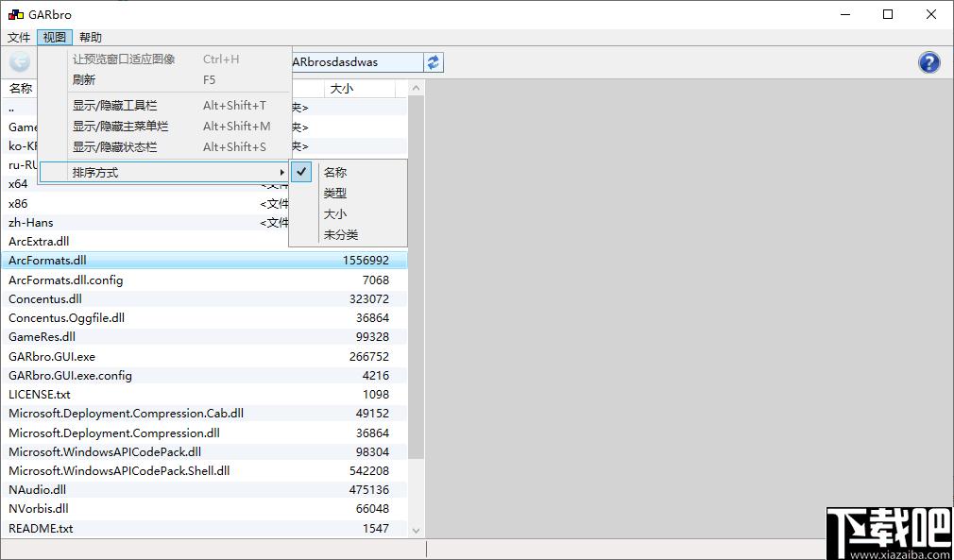The height and width of the screenshot is (560, 954).
Task: Select ArcFormats.dll file
Action: [x=204, y=261]
